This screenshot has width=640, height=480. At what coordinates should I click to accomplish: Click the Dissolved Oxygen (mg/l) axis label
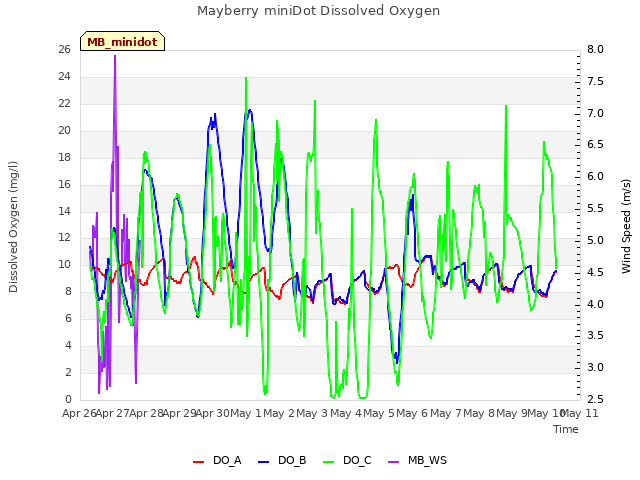13,227
